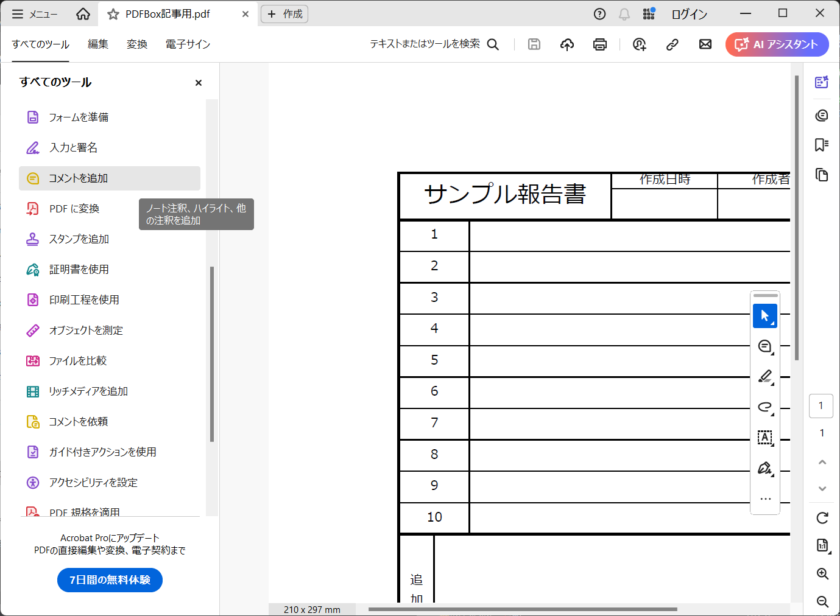This screenshot has height=616, width=840.
Task: Activate the selection arrow tool
Action: (x=764, y=316)
